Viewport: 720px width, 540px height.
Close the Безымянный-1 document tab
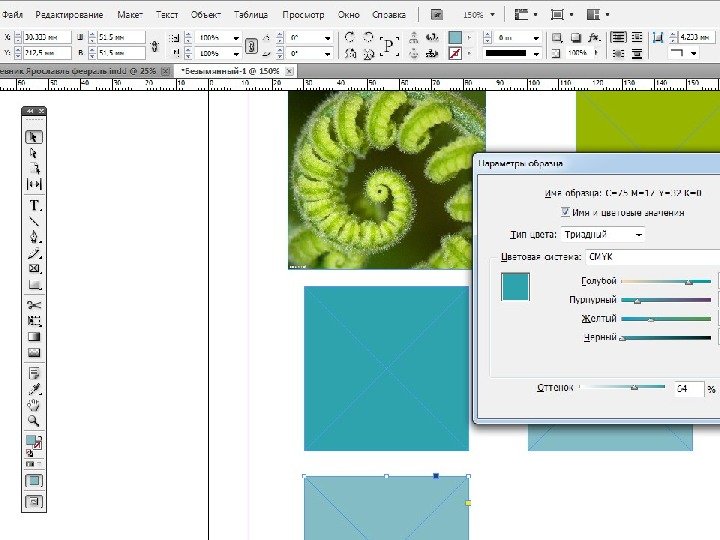tap(289, 71)
